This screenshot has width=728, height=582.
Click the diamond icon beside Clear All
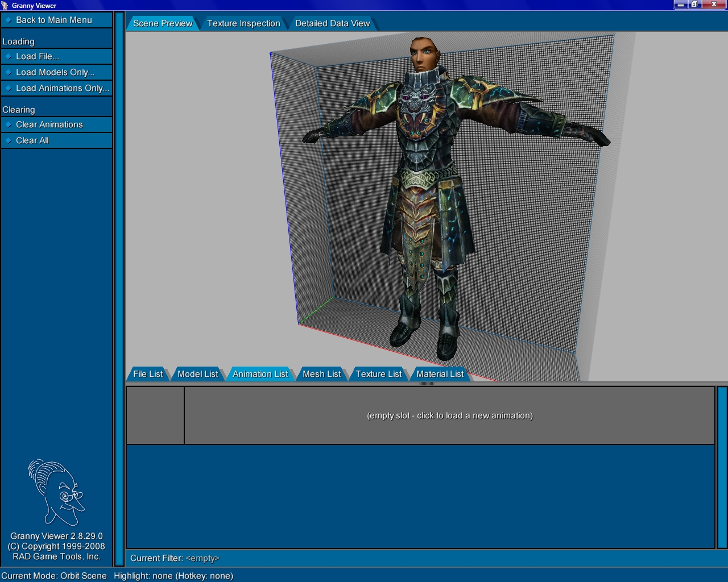9,140
